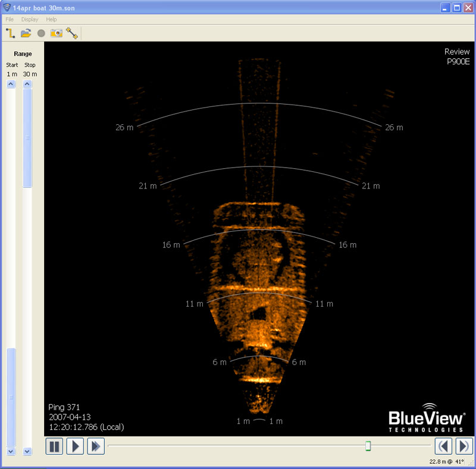The height and width of the screenshot is (469, 476).
Task: Click up arrow above Start range slider
Action: 11,84
